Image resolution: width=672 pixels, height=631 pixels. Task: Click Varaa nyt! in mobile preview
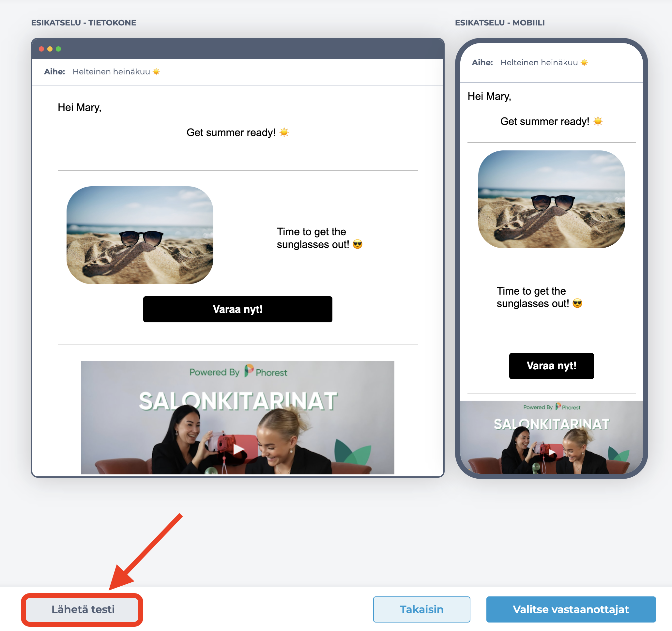551,366
